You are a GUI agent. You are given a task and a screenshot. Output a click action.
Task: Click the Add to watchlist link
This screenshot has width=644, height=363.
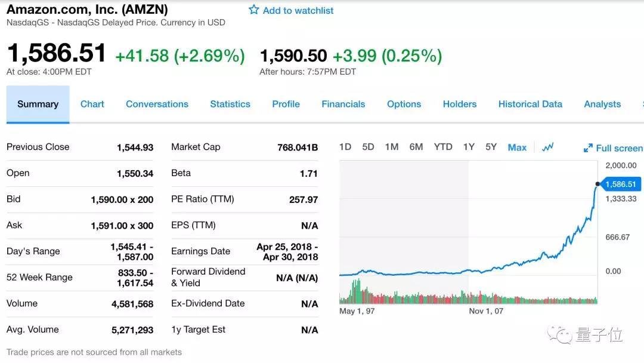(298, 10)
